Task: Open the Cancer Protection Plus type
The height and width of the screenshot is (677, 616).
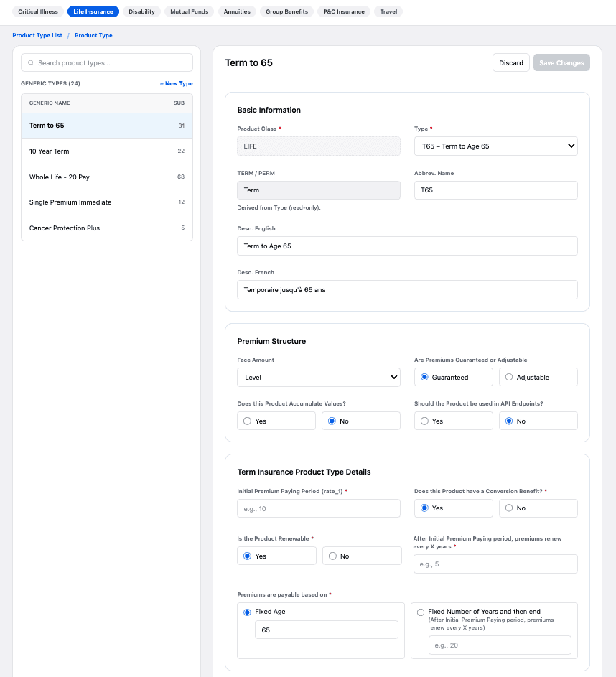Action: coord(107,228)
